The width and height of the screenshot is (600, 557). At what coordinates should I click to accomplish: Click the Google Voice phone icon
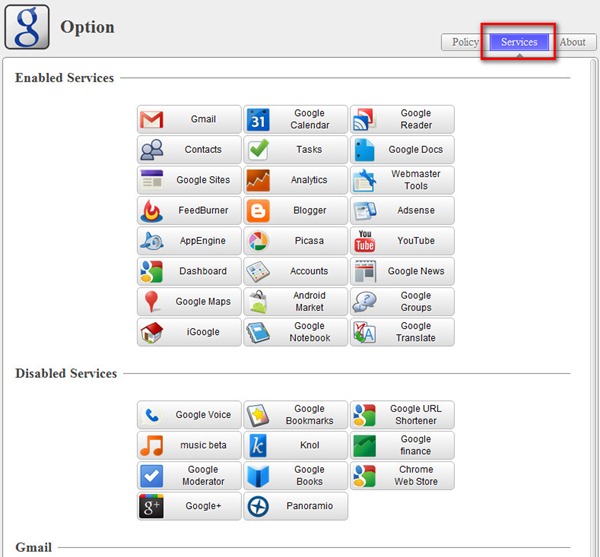[x=152, y=415]
